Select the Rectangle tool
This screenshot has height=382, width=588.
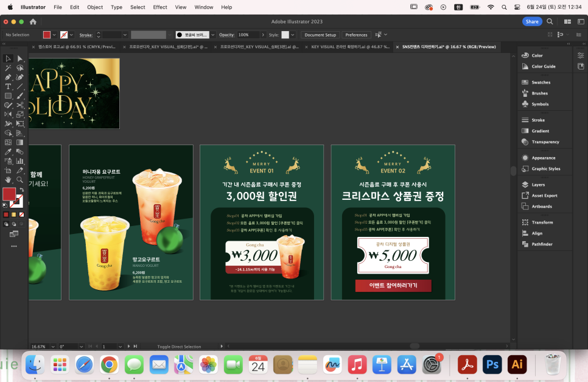tap(8, 96)
